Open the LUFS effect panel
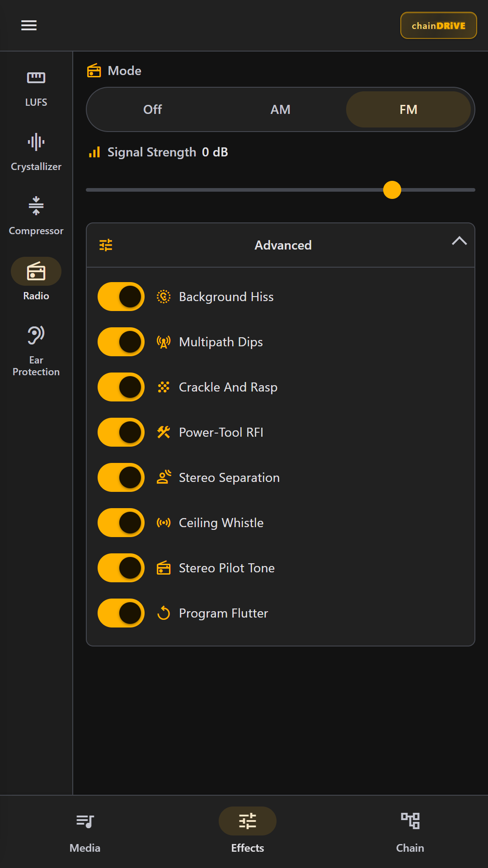 tap(36, 89)
